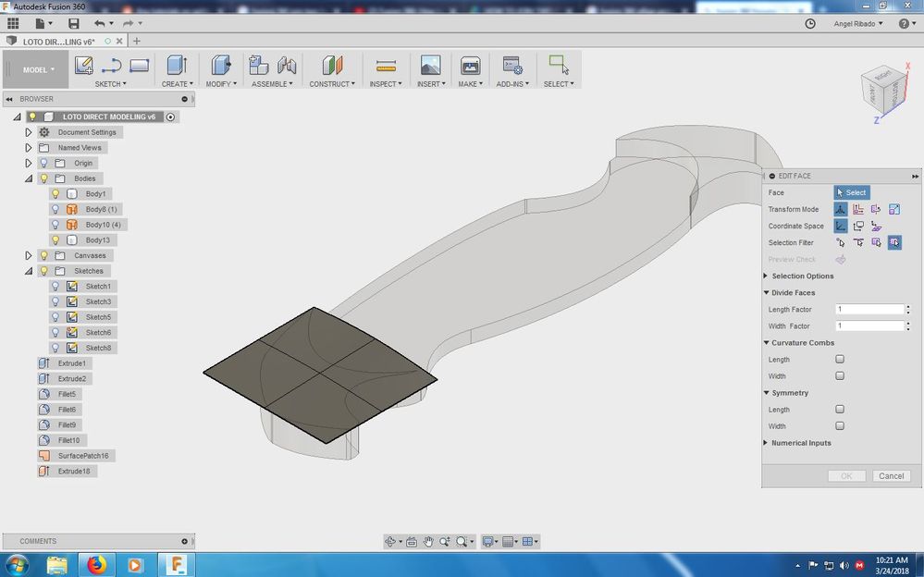Click the ViewCube in the corner
The width and height of the screenshot is (924, 577).
pos(881,90)
